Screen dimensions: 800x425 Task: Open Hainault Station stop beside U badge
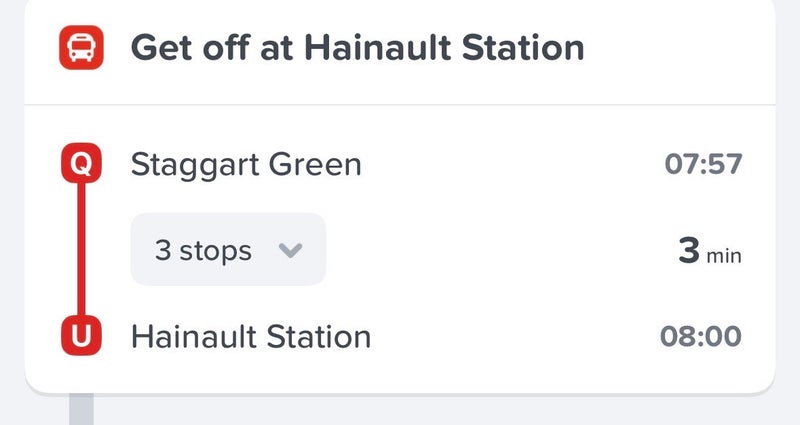[x=251, y=337]
